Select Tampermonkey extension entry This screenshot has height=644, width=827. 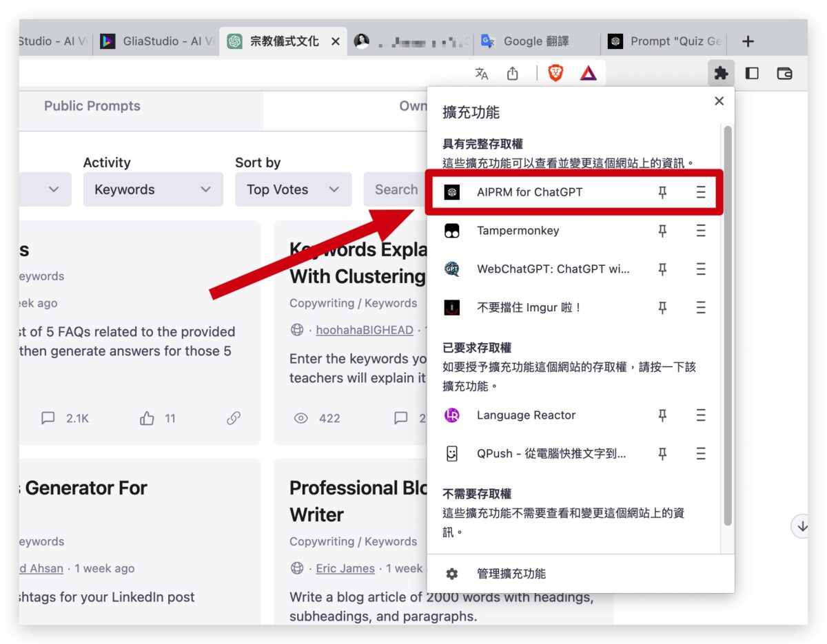coord(518,231)
